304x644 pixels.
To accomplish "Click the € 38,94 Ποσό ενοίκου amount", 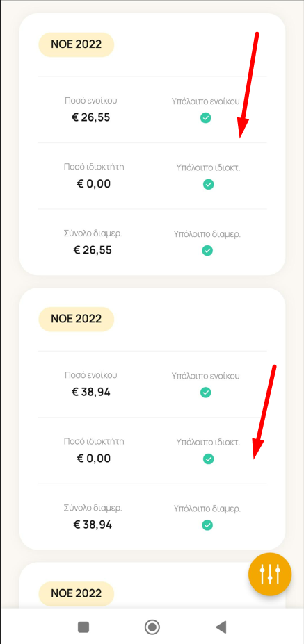I will [x=91, y=393].
